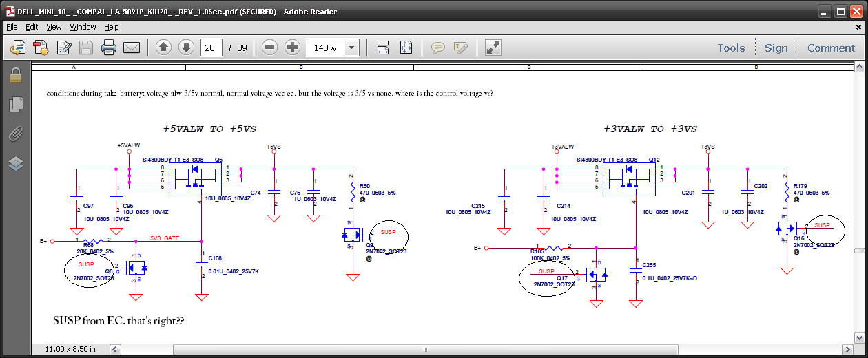Click the 5VS_GATE net label

[x=165, y=238]
